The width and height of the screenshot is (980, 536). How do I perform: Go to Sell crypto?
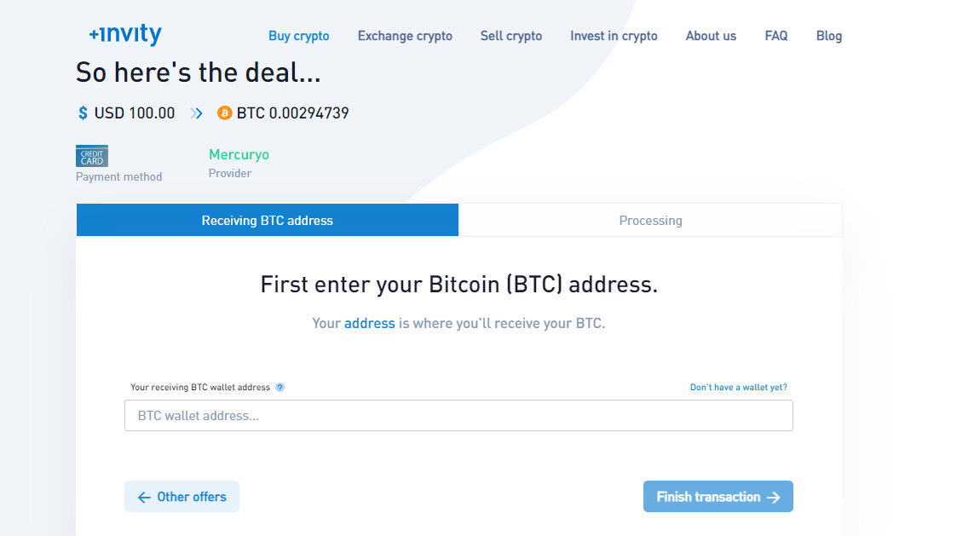click(511, 37)
